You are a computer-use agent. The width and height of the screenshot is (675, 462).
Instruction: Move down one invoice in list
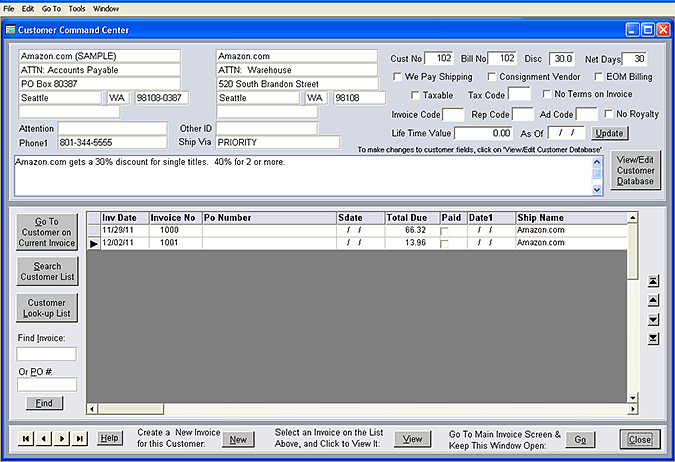[x=654, y=320]
